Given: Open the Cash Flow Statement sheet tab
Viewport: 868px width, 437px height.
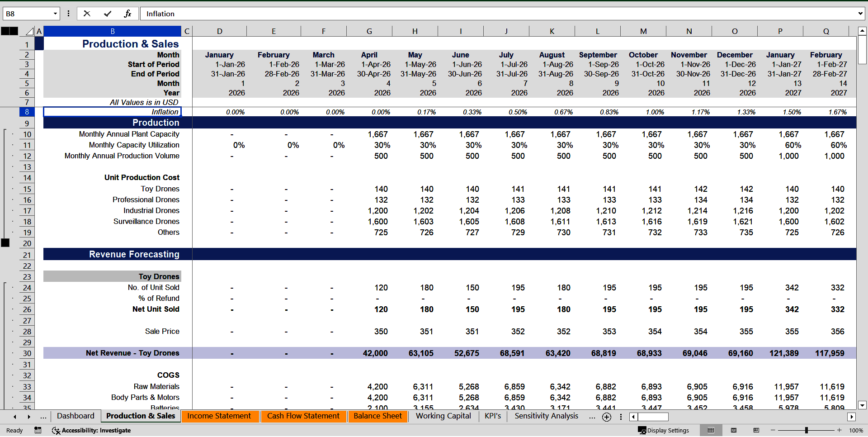Looking at the screenshot, I should tap(303, 416).
